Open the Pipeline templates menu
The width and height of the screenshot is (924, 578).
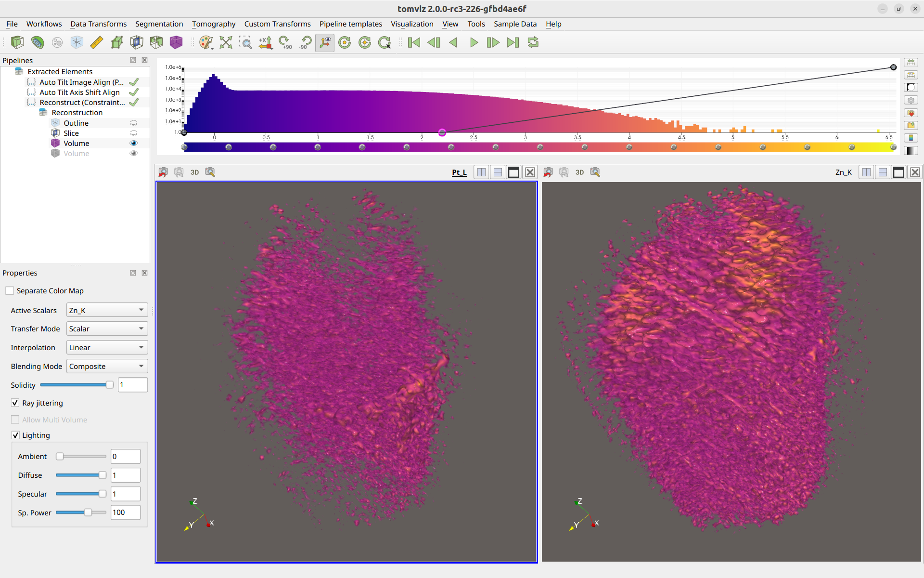tap(351, 24)
